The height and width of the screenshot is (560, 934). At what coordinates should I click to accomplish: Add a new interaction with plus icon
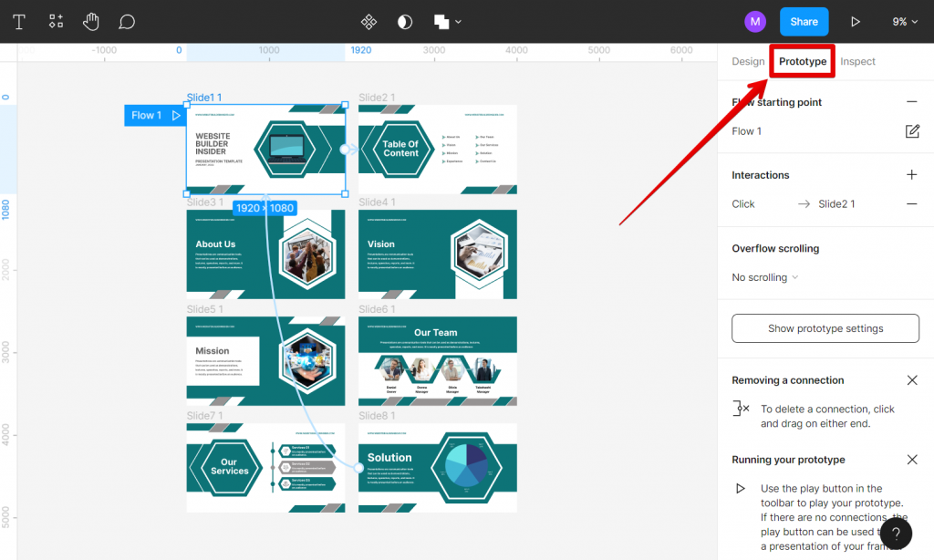(911, 174)
